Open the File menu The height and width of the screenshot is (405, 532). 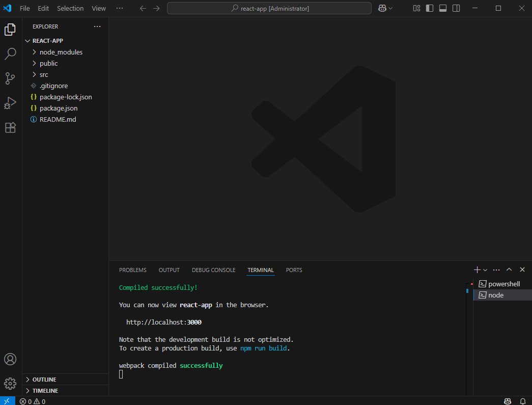tap(25, 8)
